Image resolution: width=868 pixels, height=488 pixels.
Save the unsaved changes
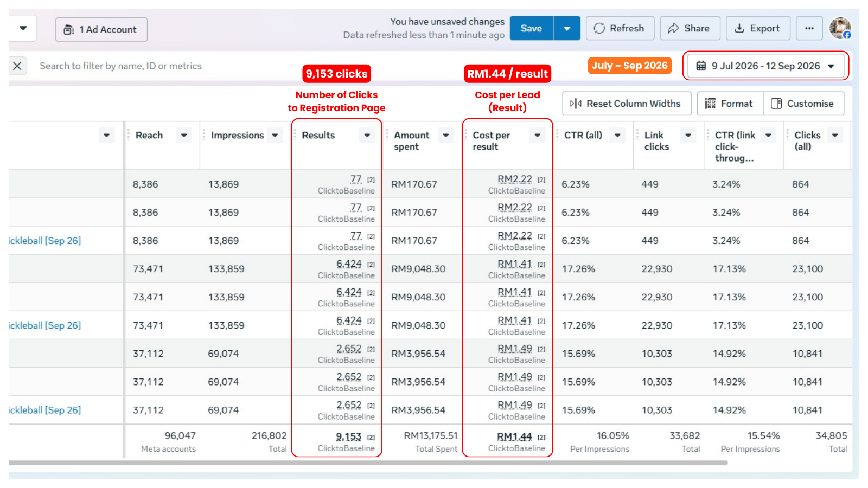click(x=531, y=28)
